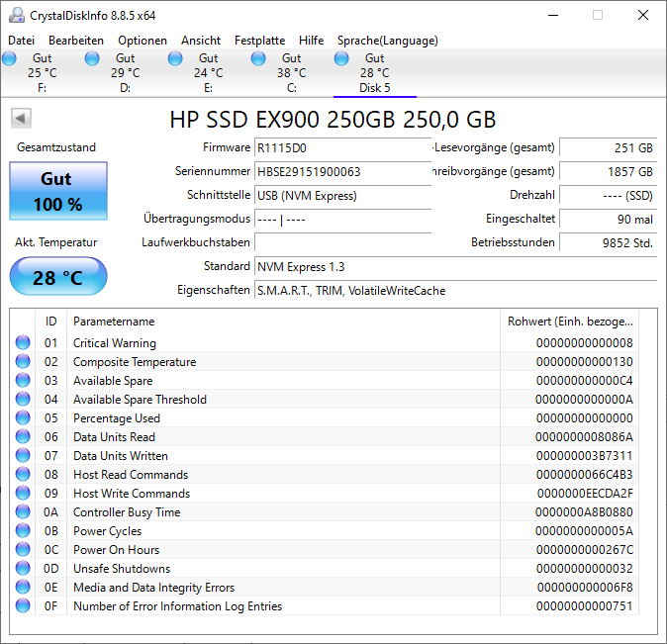Click the Seriennummer field
The width and height of the screenshot is (667, 644).
[x=342, y=172]
